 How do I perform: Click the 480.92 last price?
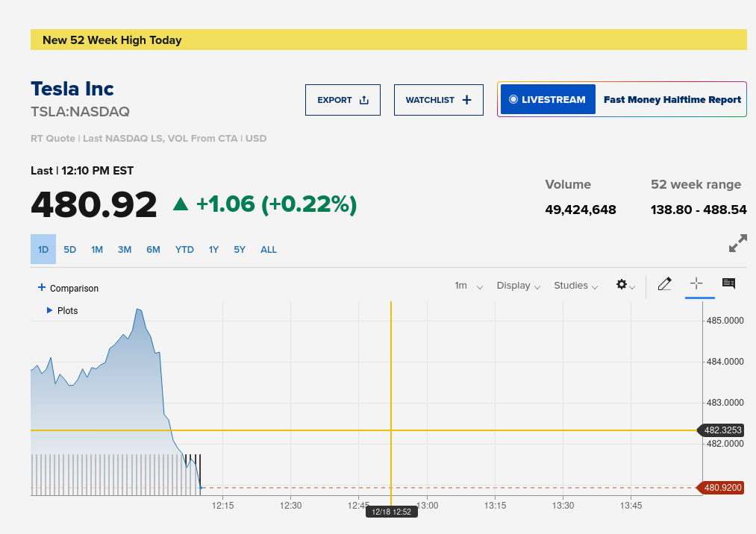pyautogui.click(x=94, y=204)
